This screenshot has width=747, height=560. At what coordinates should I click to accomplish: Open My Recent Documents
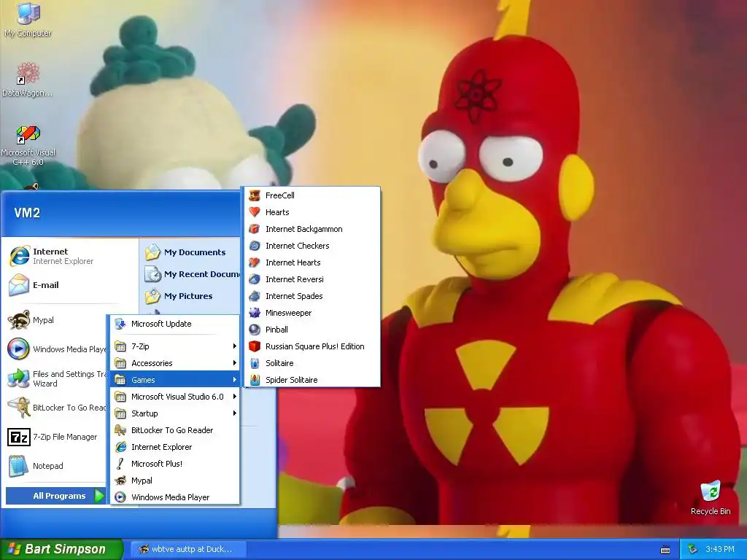pyautogui.click(x=190, y=274)
